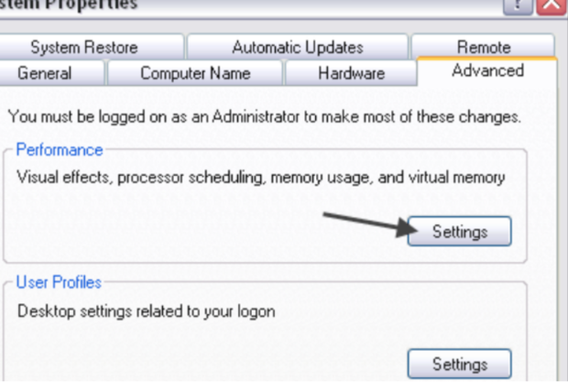This screenshot has height=392, width=568.
Task: Select the Remote tab
Action: pyautogui.click(x=484, y=47)
